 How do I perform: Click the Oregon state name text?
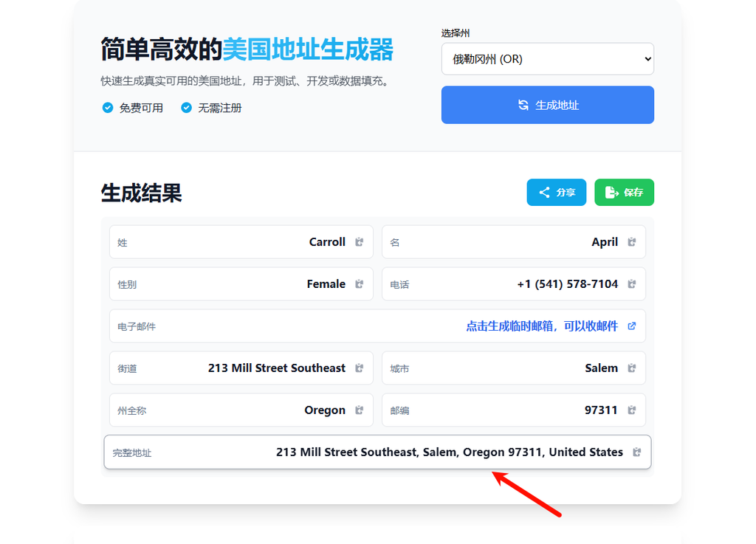tap(325, 410)
